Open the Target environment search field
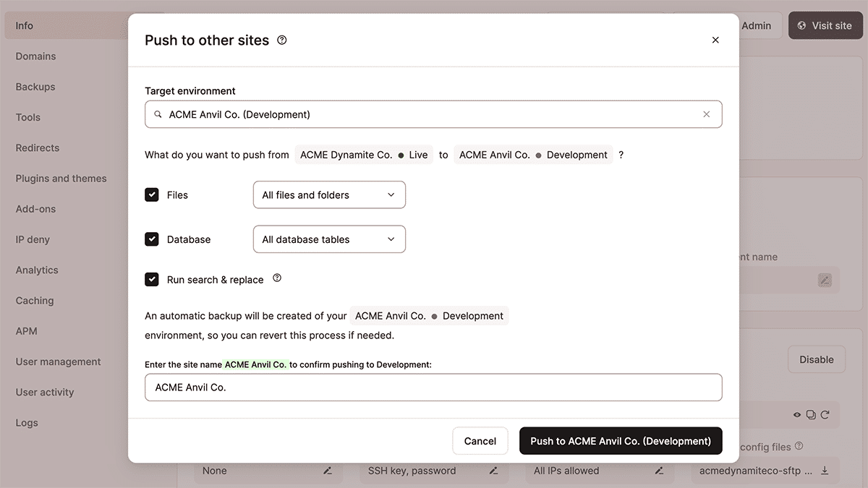The image size is (868, 488). pyautogui.click(x=433, y=114)
